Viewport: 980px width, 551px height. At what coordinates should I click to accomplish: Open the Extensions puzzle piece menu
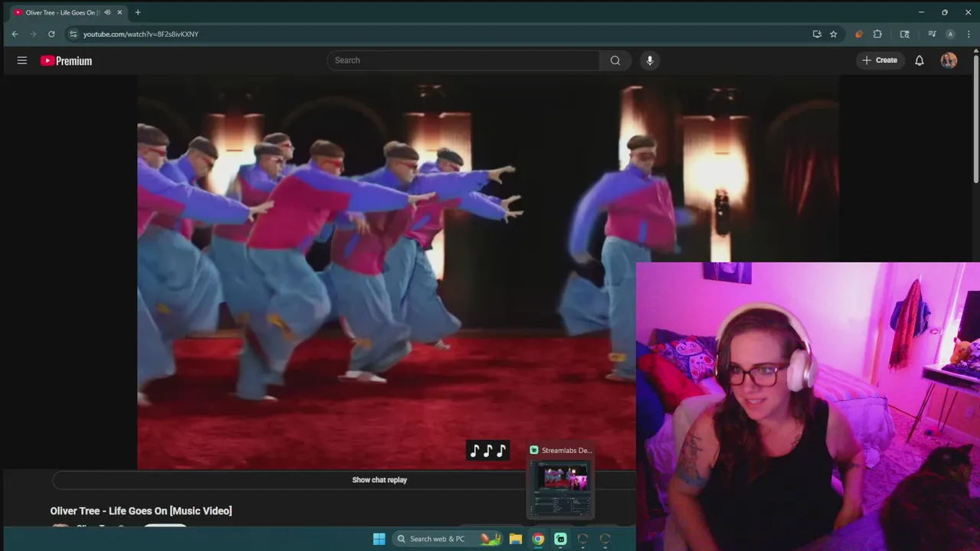tap(877, 34)
